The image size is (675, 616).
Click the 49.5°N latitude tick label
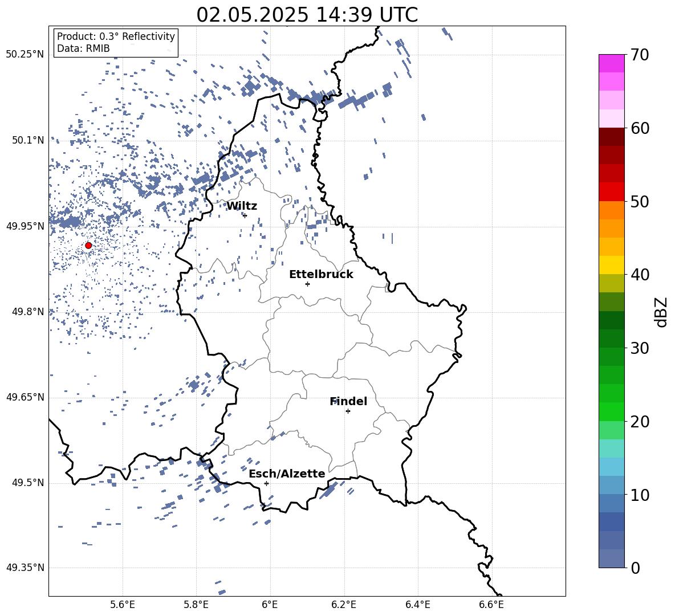coord(27,483)
